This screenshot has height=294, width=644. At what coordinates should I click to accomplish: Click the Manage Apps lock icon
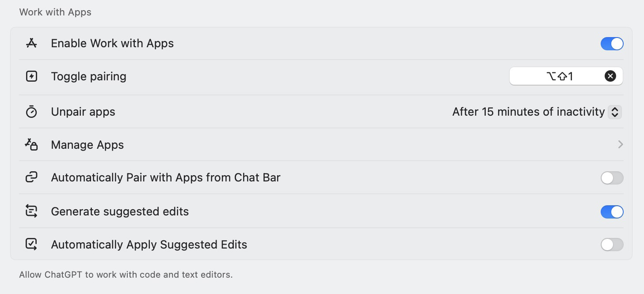(x=31, y=145)
